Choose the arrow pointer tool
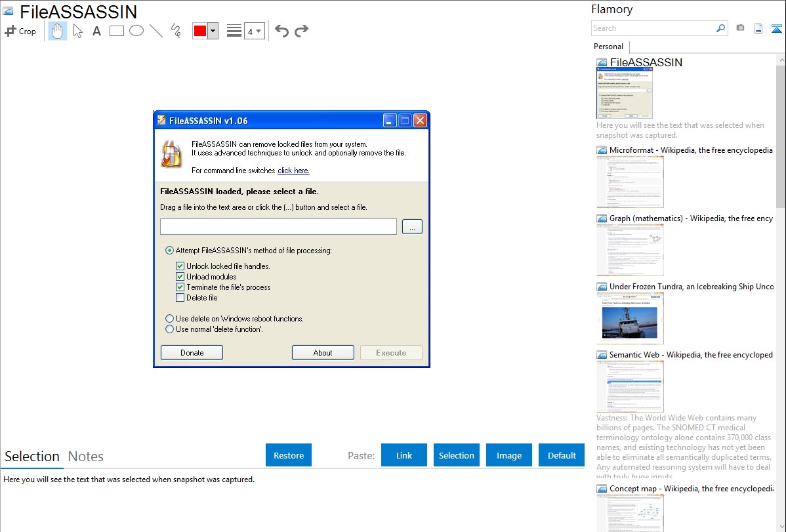The image size is (786, 532). click(x=77, y=31)
